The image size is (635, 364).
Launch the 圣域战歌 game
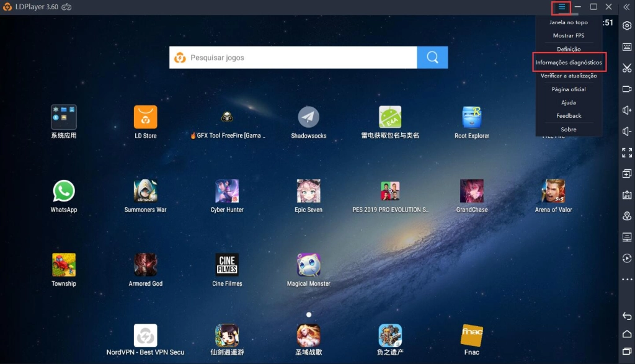click(x=309, y=340)
